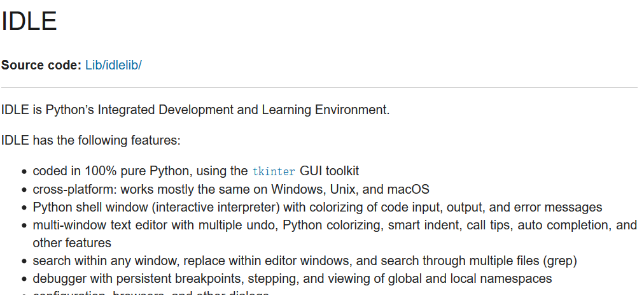Screen dimensions: 644x295
Task: Click the bullet dot before "coded in 100%"
Action: (25, 171)
